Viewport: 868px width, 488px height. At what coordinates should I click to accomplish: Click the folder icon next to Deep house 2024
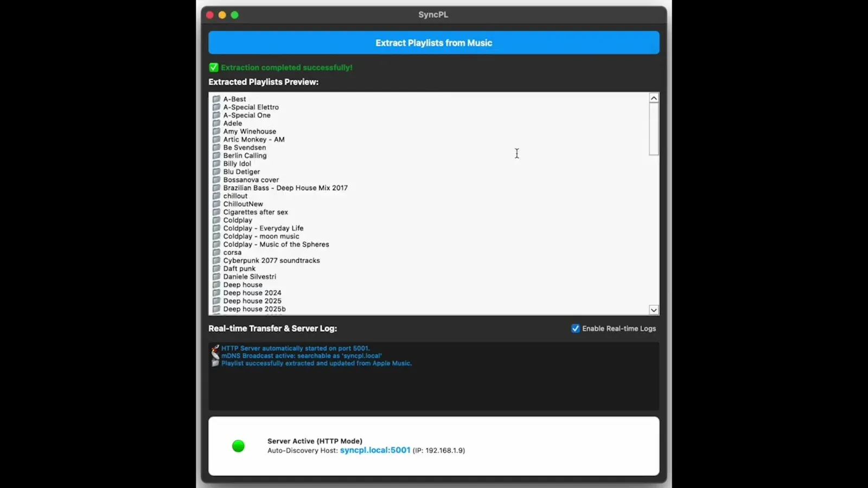(x=216, y=293)
